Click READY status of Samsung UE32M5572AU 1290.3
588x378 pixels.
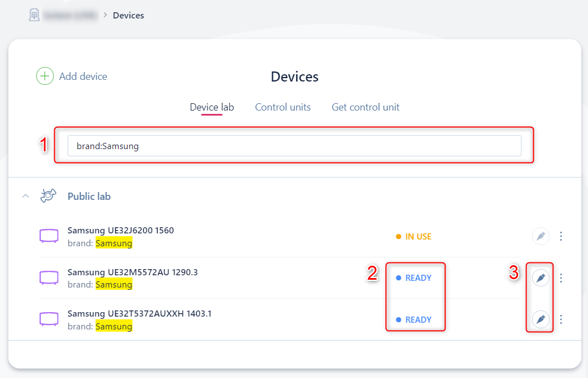[419, 278]
